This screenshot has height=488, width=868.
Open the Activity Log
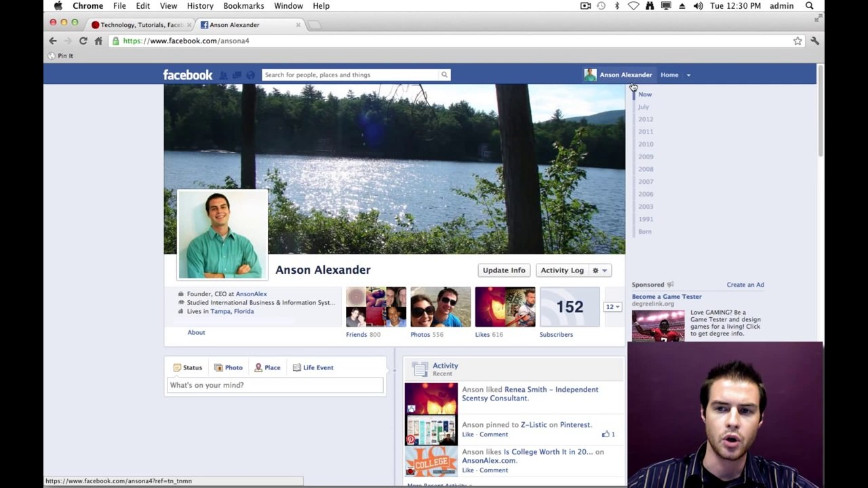[562, 270]
